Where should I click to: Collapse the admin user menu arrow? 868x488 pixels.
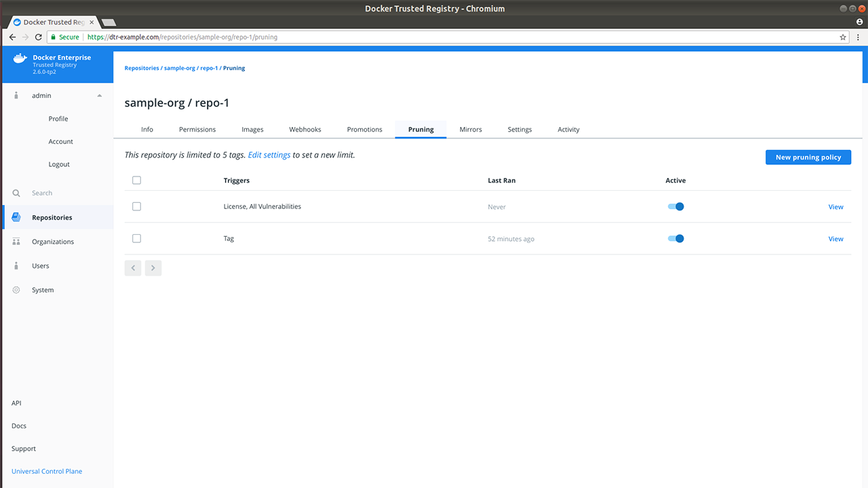pos(100,96)
